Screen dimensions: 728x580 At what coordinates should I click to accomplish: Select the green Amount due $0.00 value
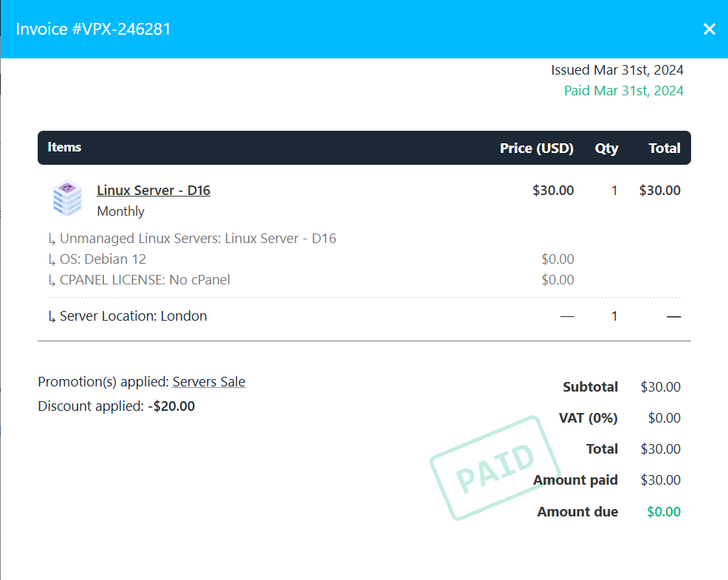(664, 512)
